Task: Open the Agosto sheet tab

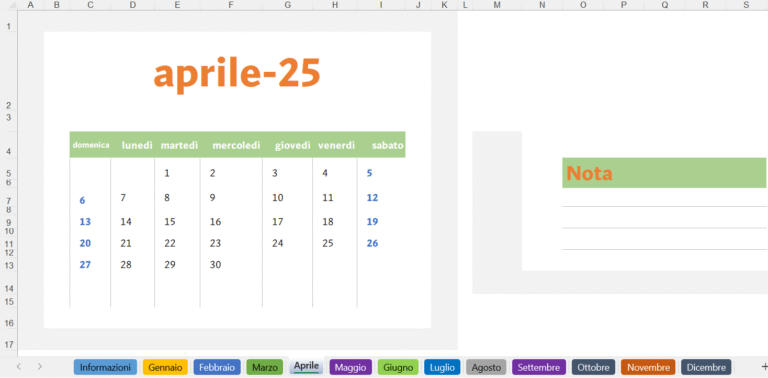Action: [486, 367]
